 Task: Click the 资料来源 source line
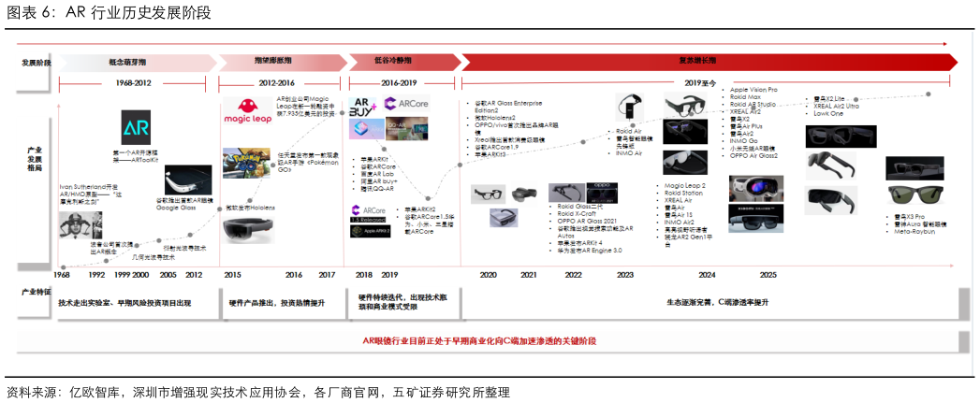[x=258, y=393]
